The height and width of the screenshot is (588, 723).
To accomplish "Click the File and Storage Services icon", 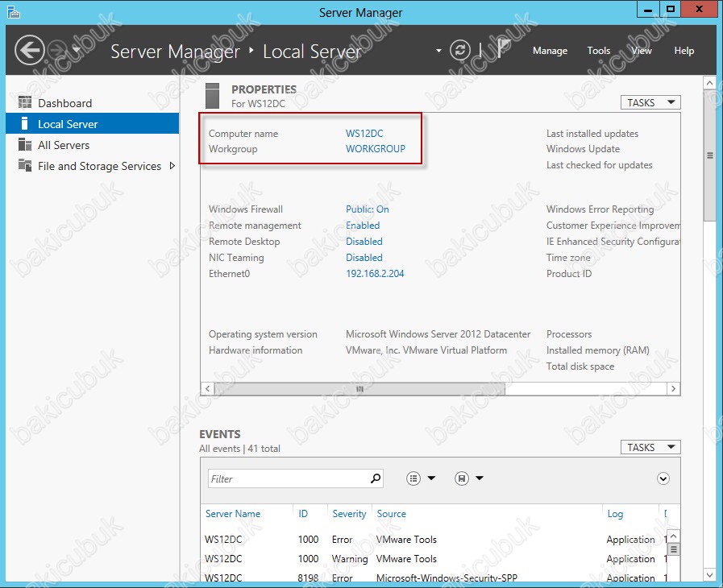I will (x=25, y=165).
